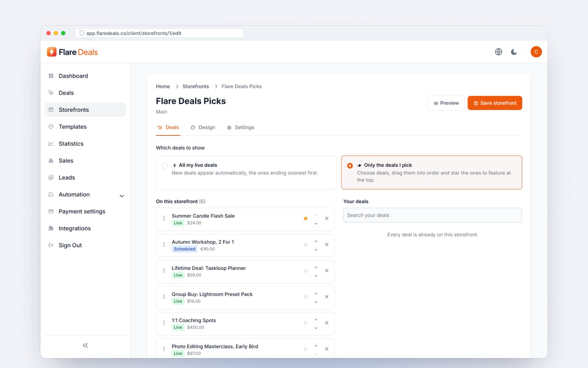Screen dimensions: 588x368
Task: Open the Deals tab
Action: pyautogui.click(x=168, y=127)
